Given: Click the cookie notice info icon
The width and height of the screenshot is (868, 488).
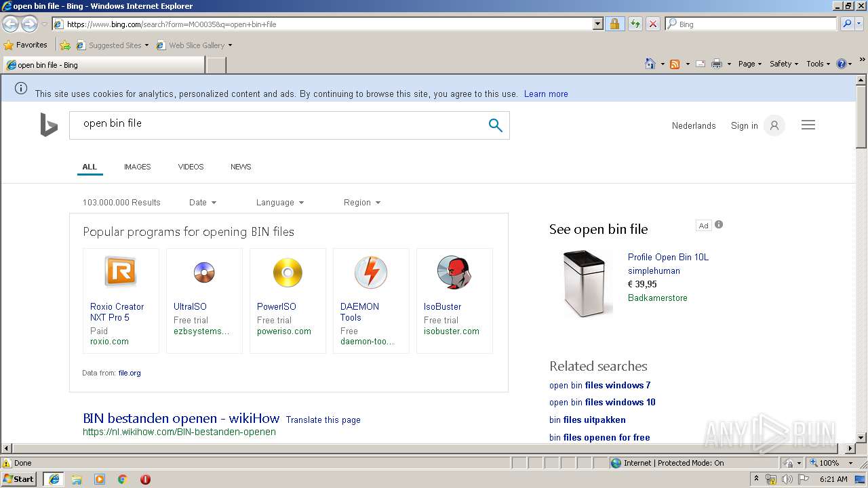Looking at the screenshot, I should [21, 88].
